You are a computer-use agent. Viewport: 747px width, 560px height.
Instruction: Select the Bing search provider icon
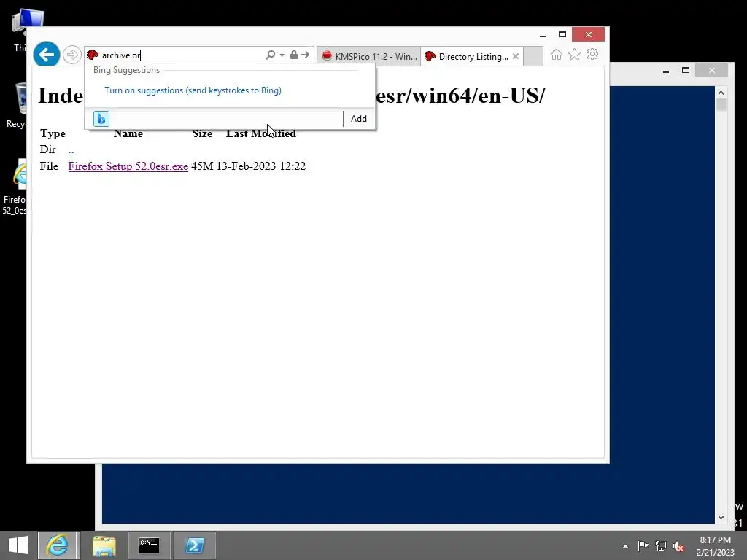101,119
